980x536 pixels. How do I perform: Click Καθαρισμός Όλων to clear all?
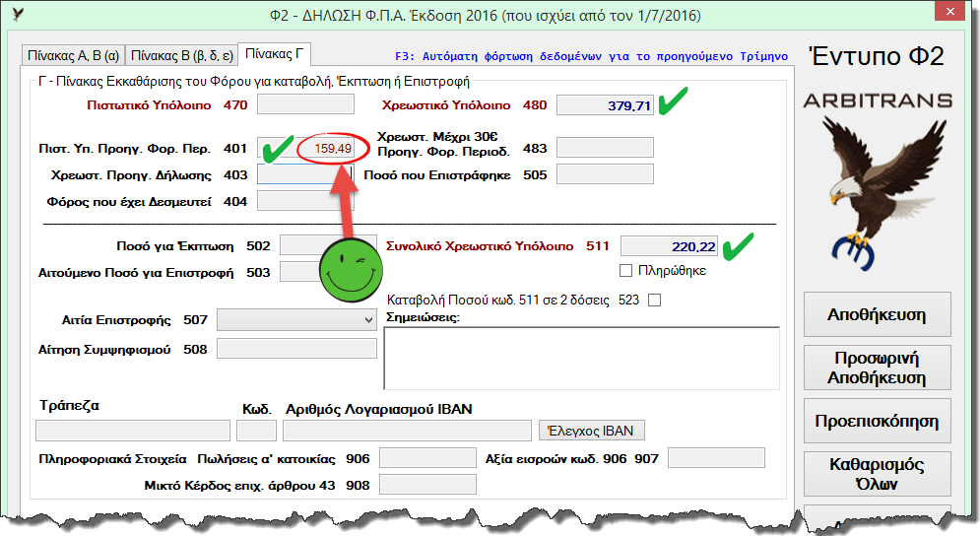[x=877, y=474]
